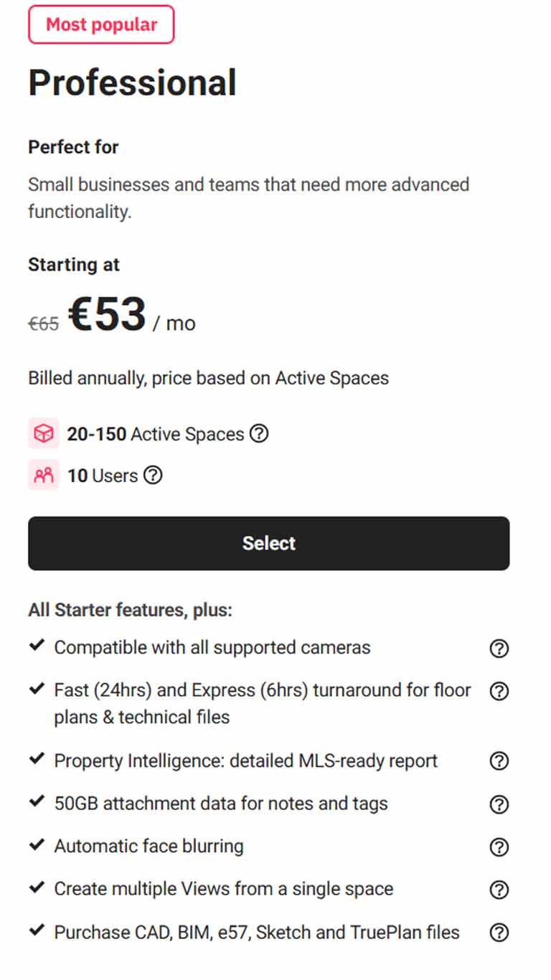The height and width of the screenshot is (980, 551).
Task: Show info for 50GB attachment data
Action: pyautogui.click(x=499, y=804)
